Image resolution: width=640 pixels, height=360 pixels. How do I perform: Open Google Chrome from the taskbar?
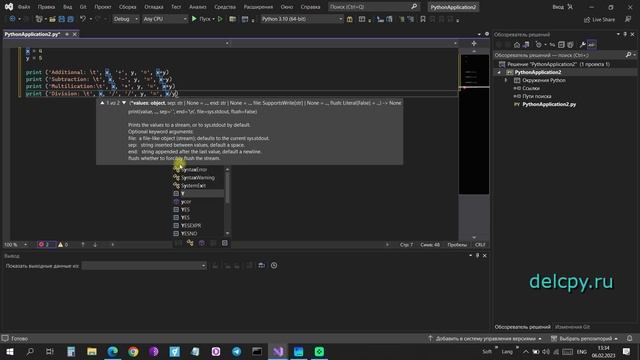pyautogui.click(x=133, y=351)
